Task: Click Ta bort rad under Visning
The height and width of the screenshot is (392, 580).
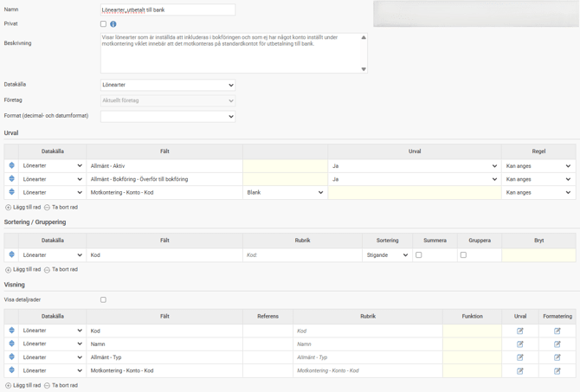Action: coord(61,386)
